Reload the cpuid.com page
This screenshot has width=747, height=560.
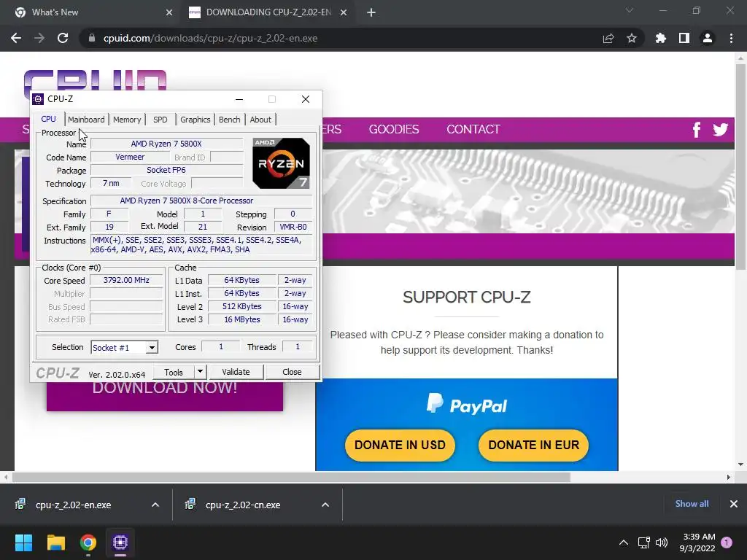pos(63,38)
